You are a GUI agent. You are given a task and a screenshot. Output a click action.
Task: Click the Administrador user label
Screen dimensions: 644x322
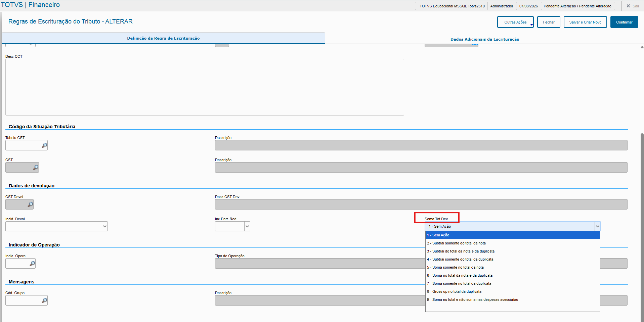coord(502,6)
